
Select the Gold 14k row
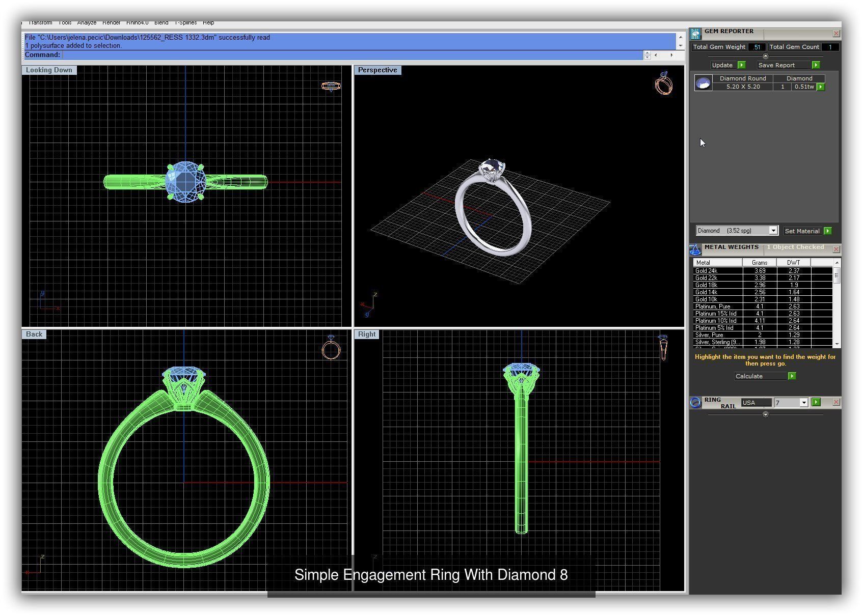[x=763, y=292]
